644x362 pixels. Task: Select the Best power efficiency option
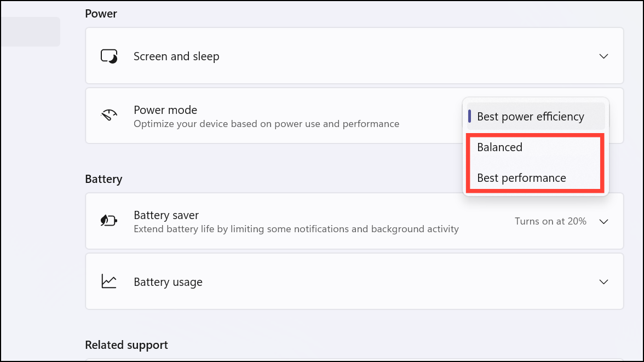(x=530, y=116)
